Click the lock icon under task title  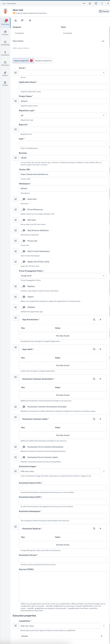click(15, 21)
